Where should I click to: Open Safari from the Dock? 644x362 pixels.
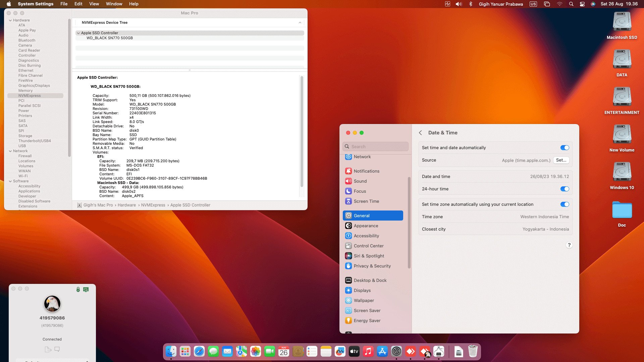click(x=199, y=351)
